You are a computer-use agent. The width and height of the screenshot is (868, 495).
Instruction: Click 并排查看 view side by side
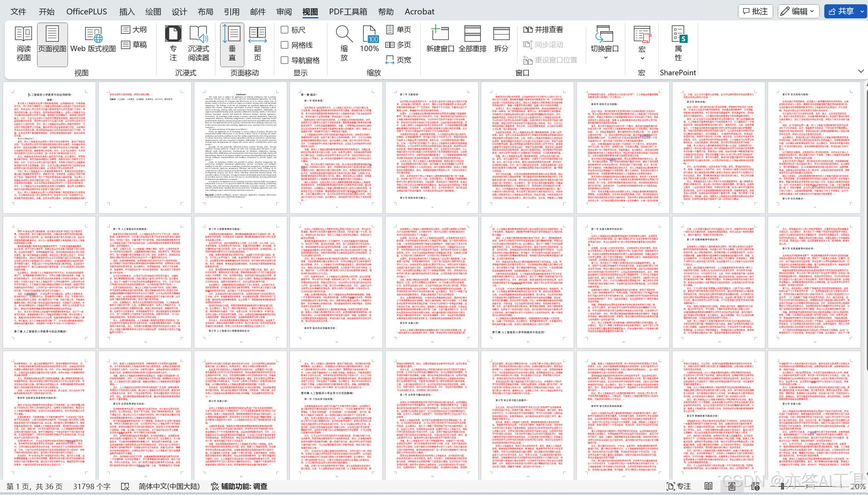[544, 30]
